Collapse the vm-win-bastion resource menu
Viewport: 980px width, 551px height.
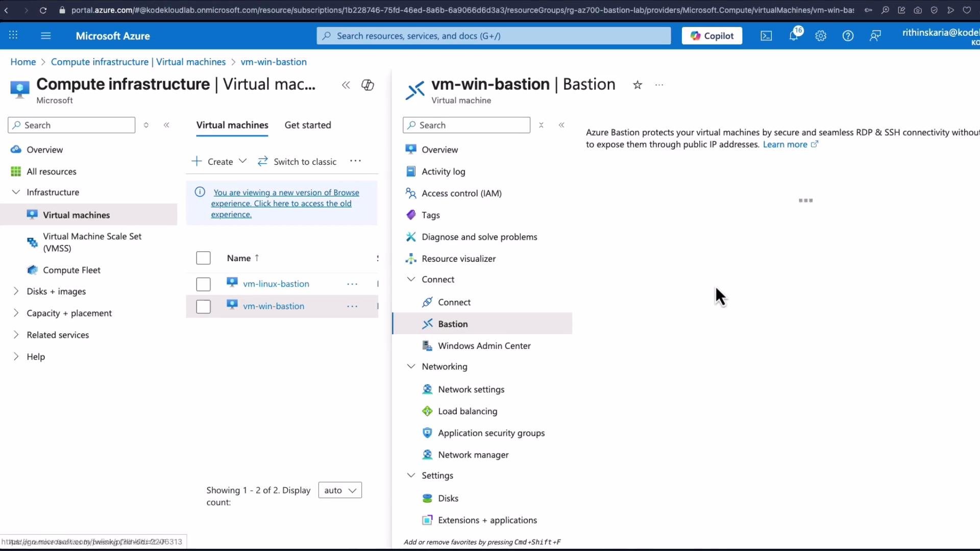[x=561, y=125]
